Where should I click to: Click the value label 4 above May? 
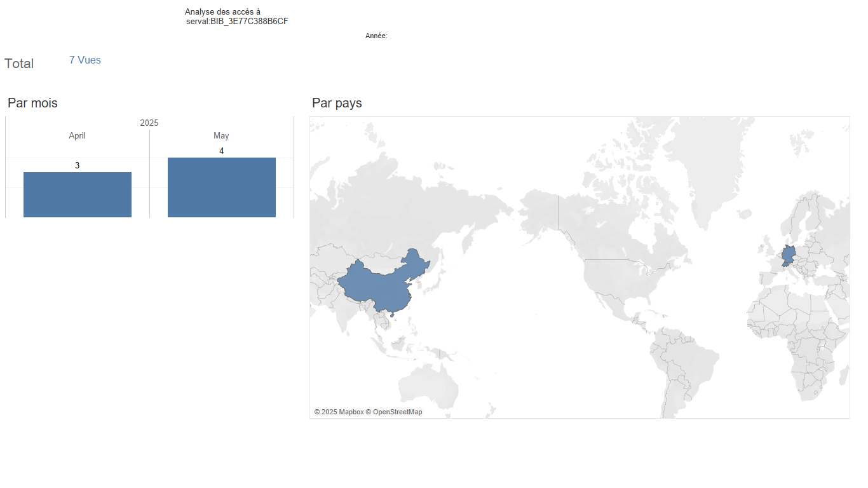coord(221,151)
